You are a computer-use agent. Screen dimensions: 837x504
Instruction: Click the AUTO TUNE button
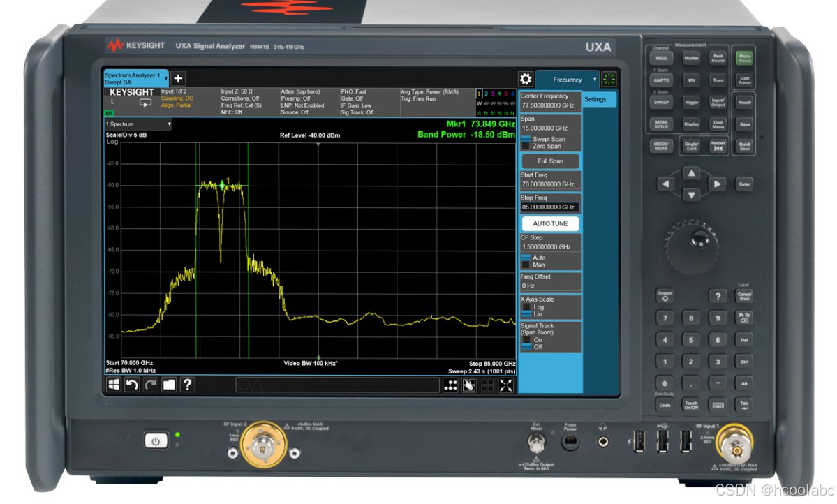pyautogui.click(x=550, y=223)
